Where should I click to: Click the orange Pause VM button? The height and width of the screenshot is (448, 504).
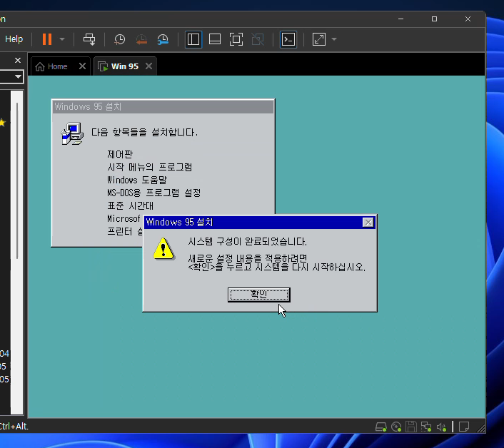tap(47, 39)
